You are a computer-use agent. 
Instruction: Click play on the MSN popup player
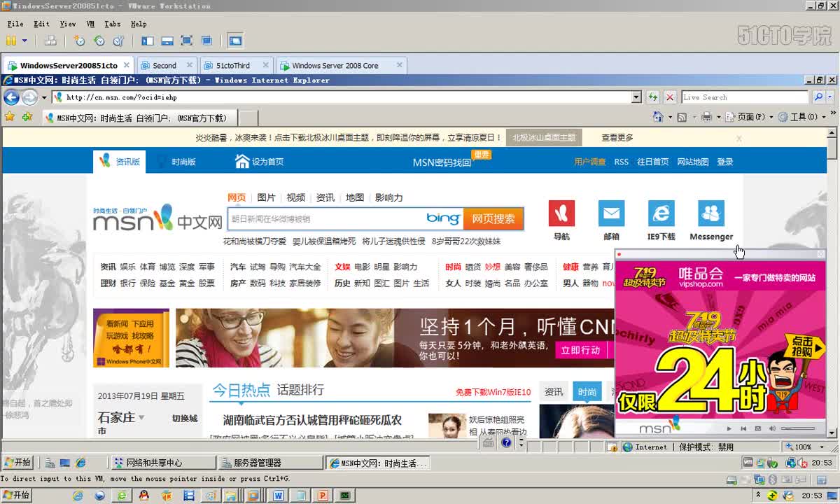click(729, 428)
